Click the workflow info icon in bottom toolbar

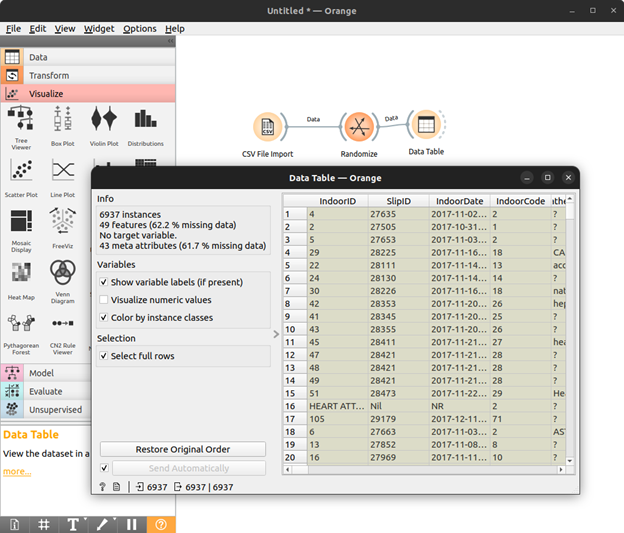(x=14, y=525)
